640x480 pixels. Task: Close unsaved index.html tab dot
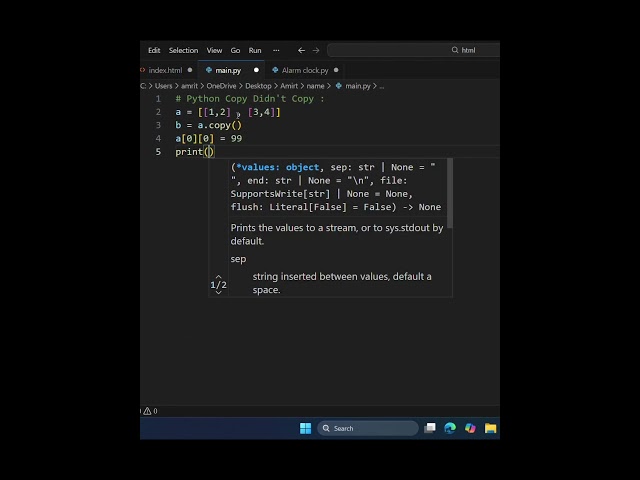pyautogui.click(x=190, y=70)
